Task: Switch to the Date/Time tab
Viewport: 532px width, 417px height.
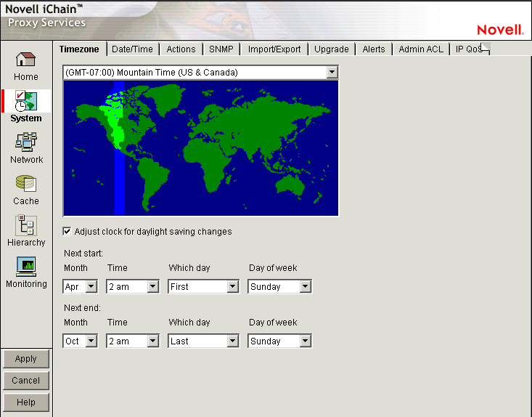Action: (x=132, y=49)
